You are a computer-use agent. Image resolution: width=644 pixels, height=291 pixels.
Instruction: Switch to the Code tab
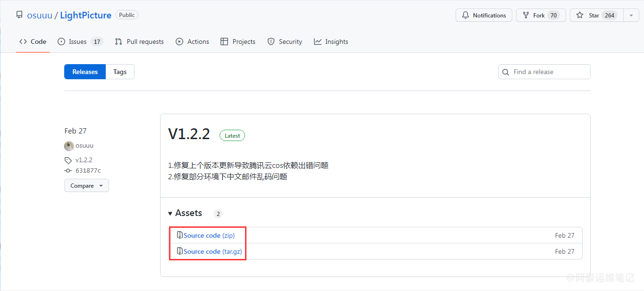click(x=33, y=42)
